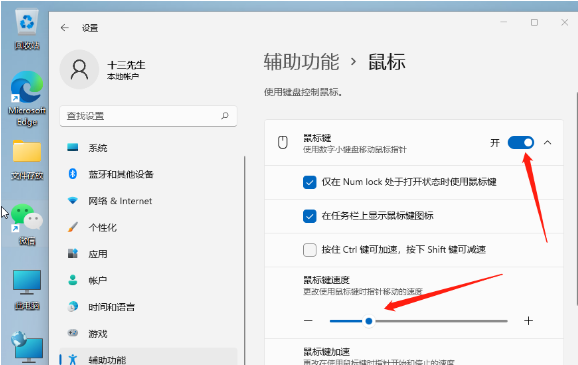Click in the 查找设置 search box
Screen dimensions: 578x365
point(148,116)
